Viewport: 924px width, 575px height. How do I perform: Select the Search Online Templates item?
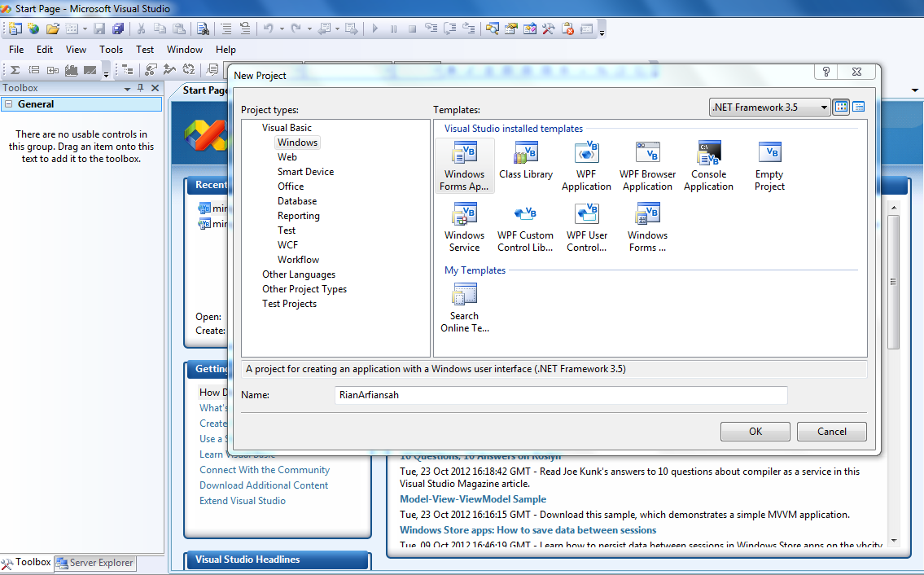click(x=464, y=308)
